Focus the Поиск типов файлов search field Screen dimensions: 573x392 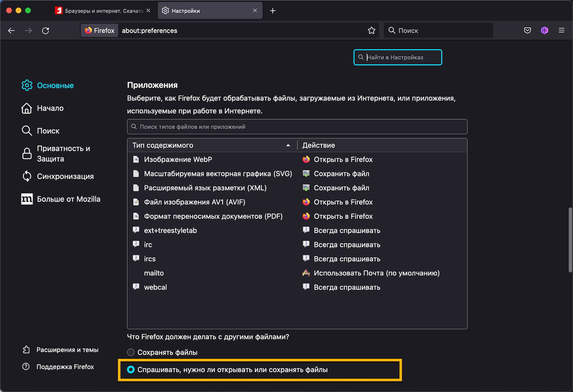coord(297,127)
